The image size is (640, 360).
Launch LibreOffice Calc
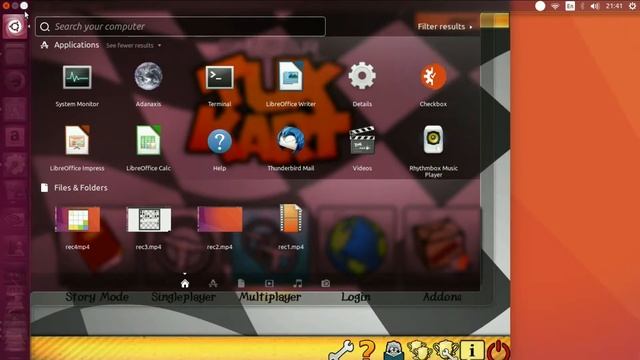(148, 140)
